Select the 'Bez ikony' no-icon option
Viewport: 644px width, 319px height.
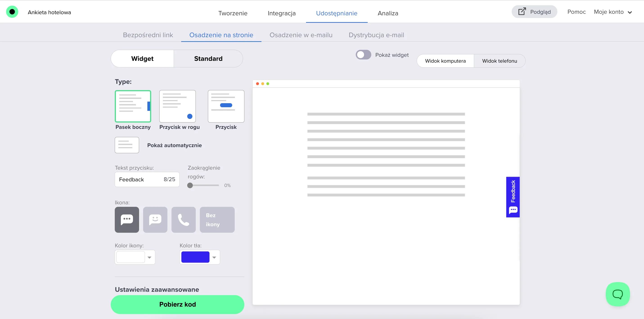tap(217, 220)
